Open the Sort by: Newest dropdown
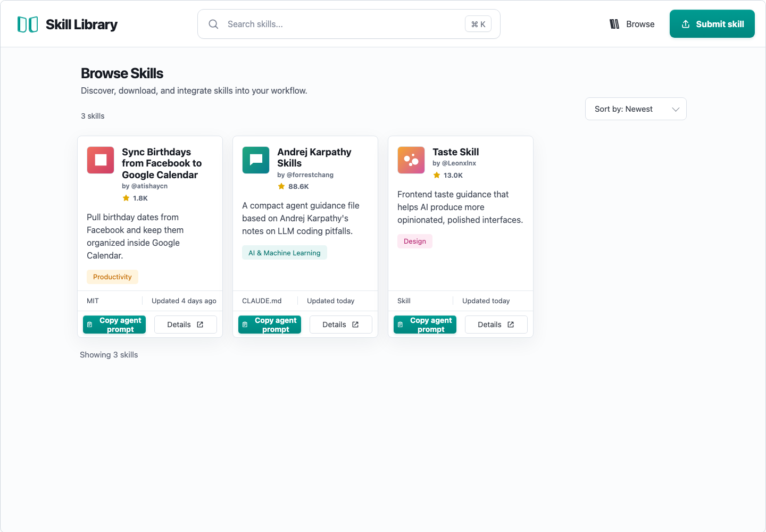The width and height of the screenshot is (766, 532). pyautogui.click(x=636, y=109)
